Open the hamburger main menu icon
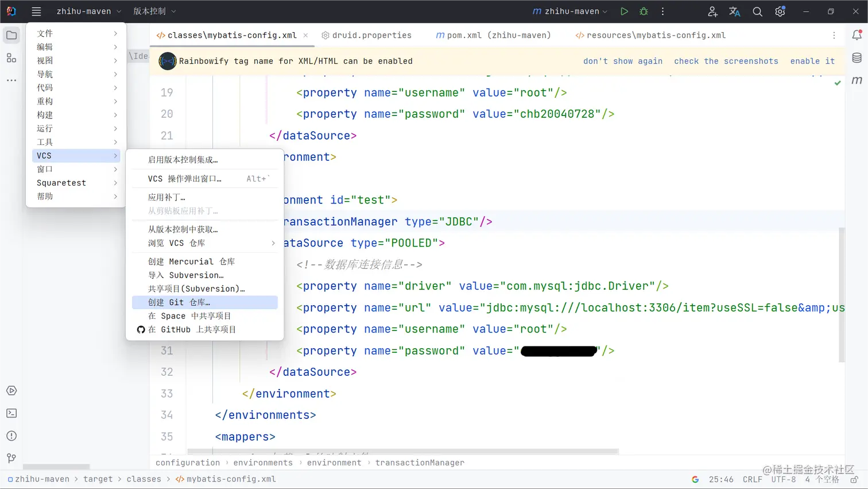This screenshot has width=868, height=489. [36, 11]
